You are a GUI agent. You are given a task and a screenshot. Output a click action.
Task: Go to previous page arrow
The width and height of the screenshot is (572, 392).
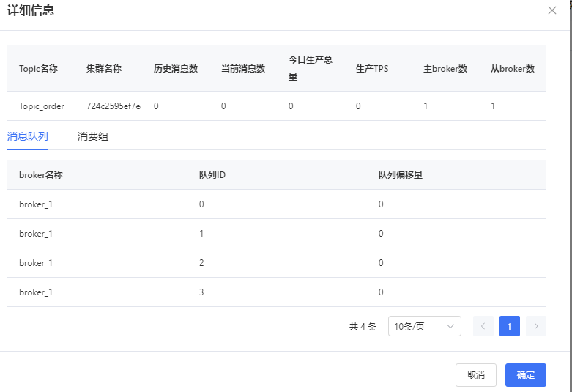[x=483, y=326]
